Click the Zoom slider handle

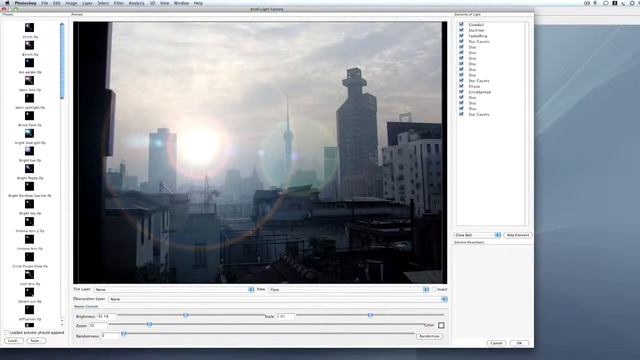pyautogui.click(x=149, y=324)
